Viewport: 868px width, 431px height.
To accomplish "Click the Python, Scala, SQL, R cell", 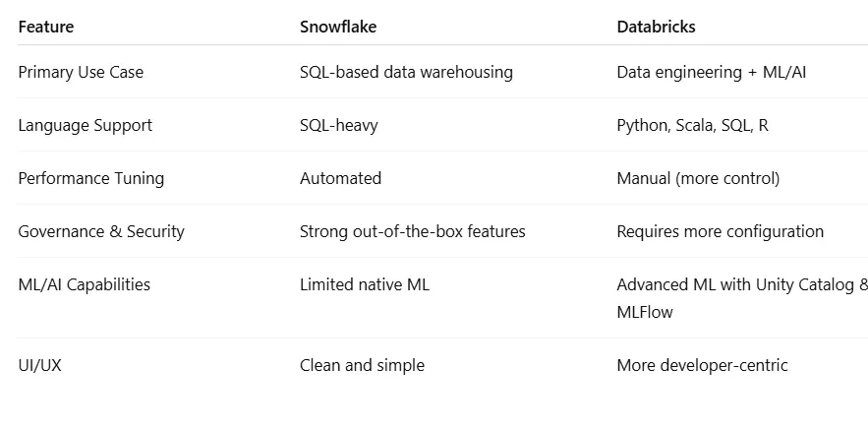I will pyautogui.click(x=692, y=125).
